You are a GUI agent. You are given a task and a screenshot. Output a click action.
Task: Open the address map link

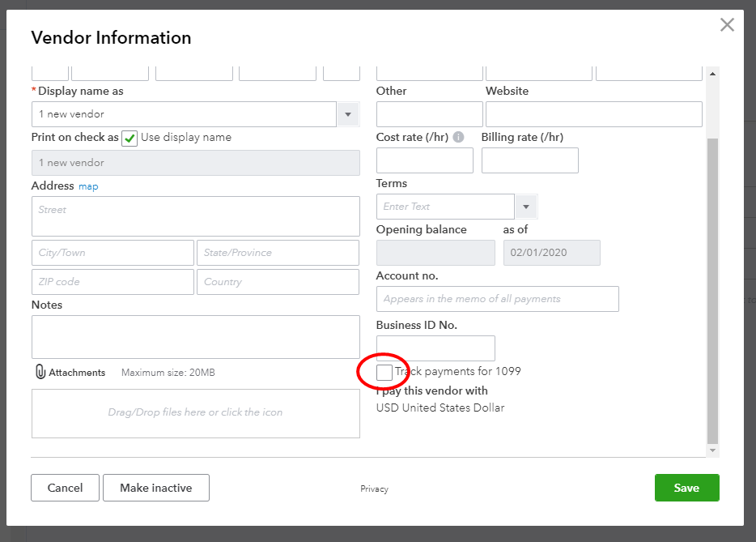pyautogui.click(x=88, y=186)
